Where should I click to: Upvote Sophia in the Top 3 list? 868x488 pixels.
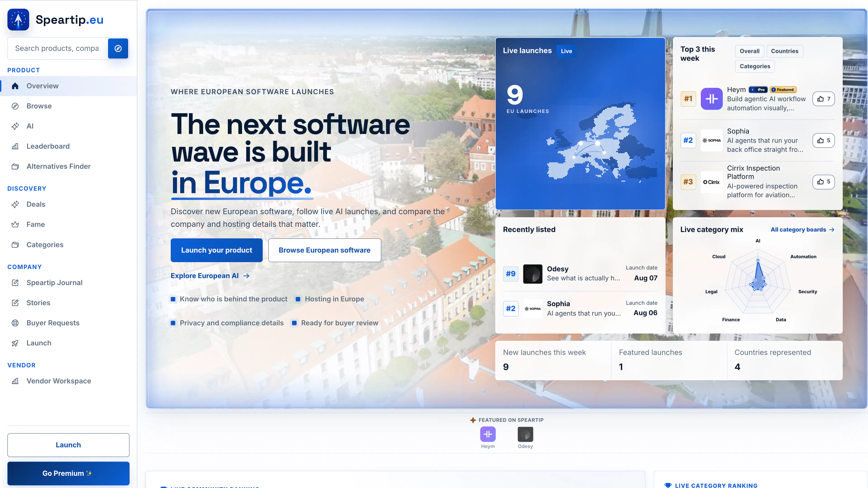[823, 141]
